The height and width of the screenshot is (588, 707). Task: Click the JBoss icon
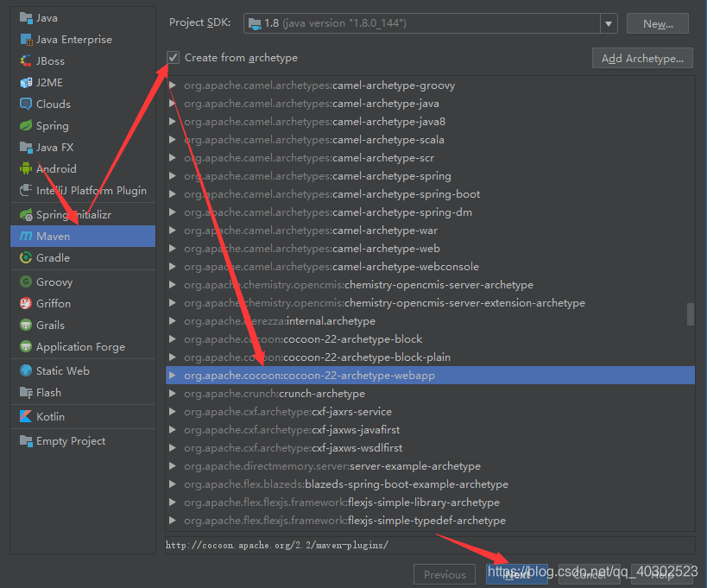click(26, 61)
